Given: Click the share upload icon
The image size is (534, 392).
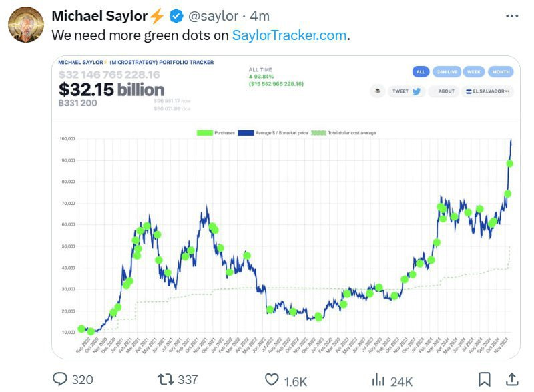Looking at the screenshot, I should coord(512,379).
